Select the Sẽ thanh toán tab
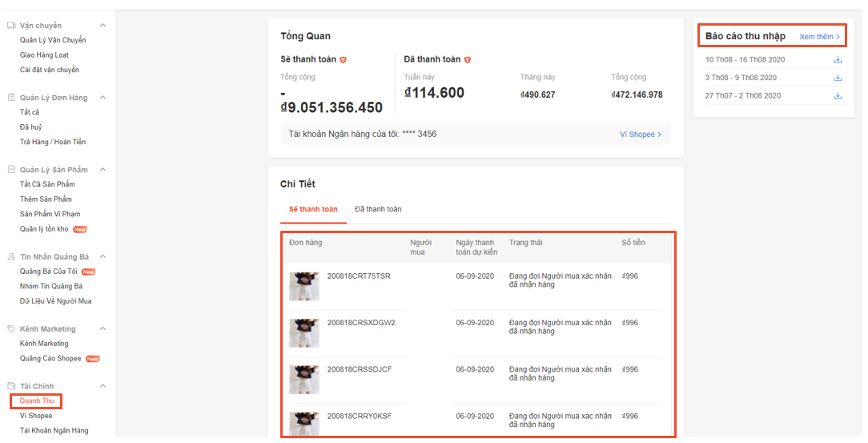The width and height of the screenshot is (868, 443). [313, 209]
